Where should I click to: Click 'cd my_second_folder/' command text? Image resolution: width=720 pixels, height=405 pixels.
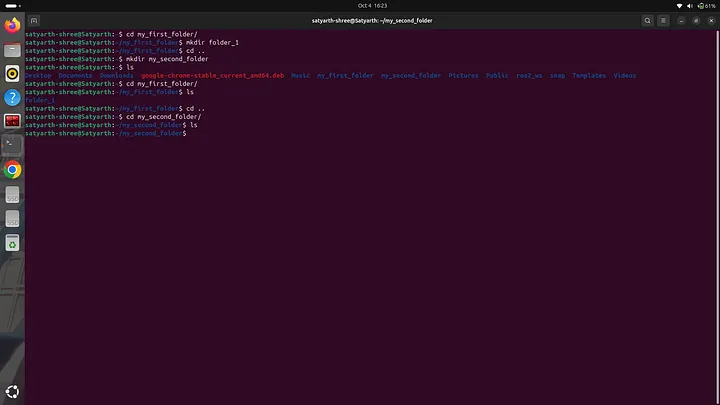pos(163,117)
